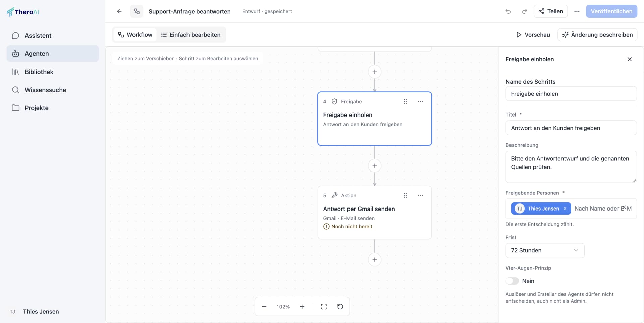
Task: Zoom out the workflow canvas
Action: point(264,307)
